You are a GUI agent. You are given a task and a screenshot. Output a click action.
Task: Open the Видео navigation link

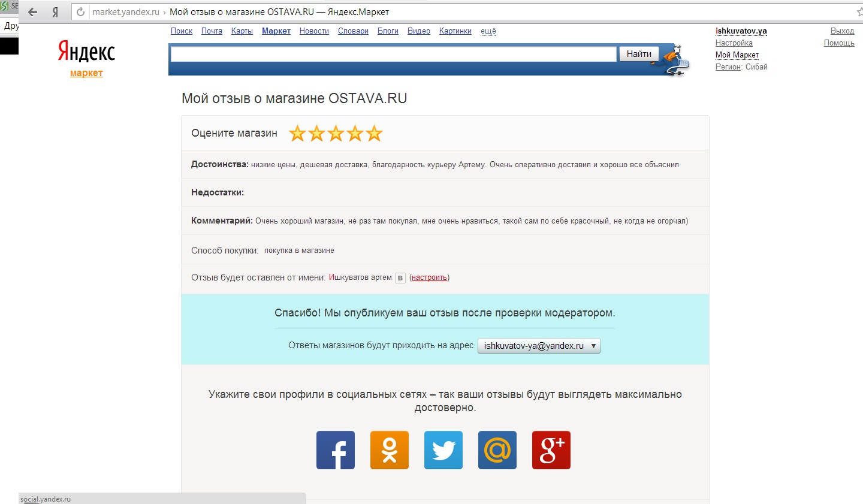point(419,31)
